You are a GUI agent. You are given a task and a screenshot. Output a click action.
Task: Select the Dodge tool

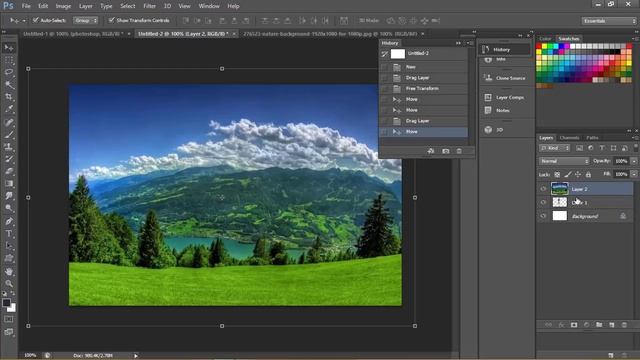9,208
